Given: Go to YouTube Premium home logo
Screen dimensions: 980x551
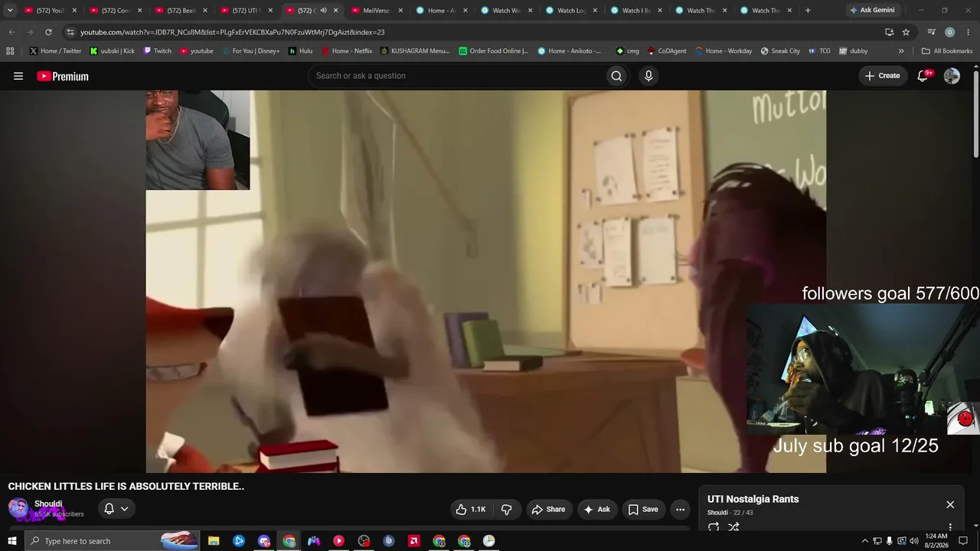Looking at the screenshot, I should [63, 76].
